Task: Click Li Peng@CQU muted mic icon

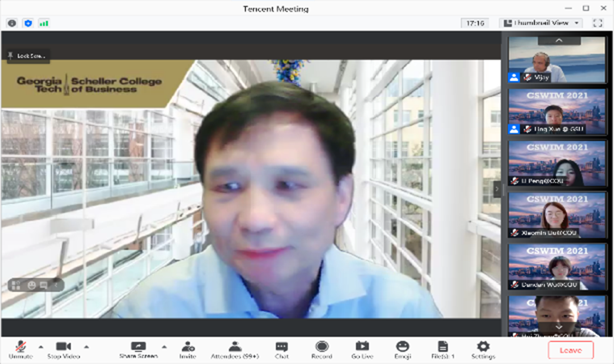Action: [515, 181]
